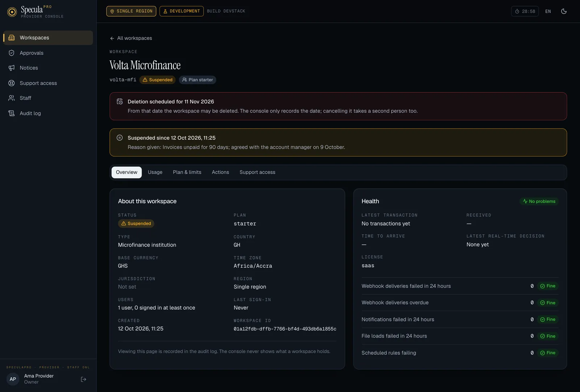Click the sign-out icon beside Ama Provider
The width and height of the screenshot is (580, 392).
(x=84, y=379)
